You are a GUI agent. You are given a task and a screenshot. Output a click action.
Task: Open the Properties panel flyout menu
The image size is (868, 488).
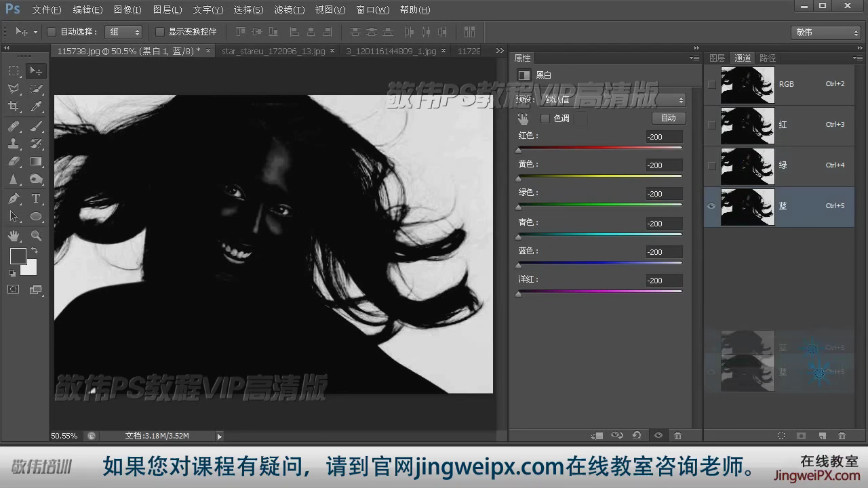(694, 58)
